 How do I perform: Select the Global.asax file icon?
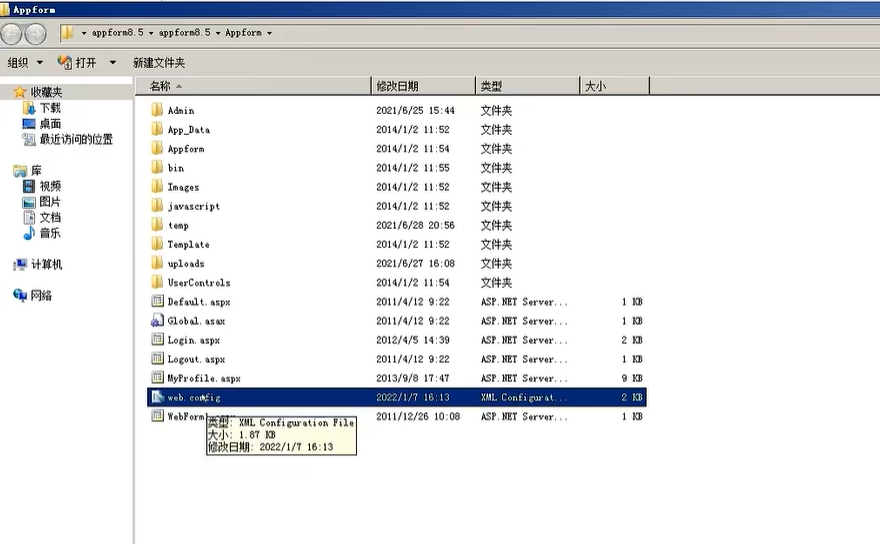[157, 321]
